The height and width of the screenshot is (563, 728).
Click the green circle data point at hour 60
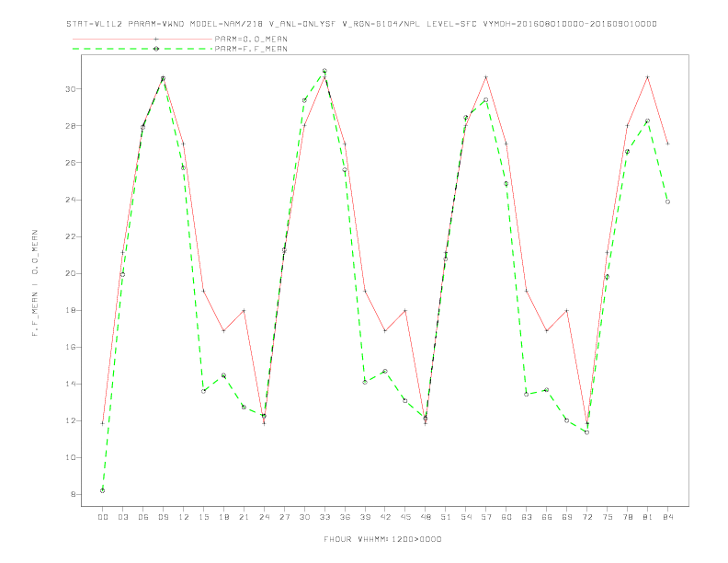[506, 183]
